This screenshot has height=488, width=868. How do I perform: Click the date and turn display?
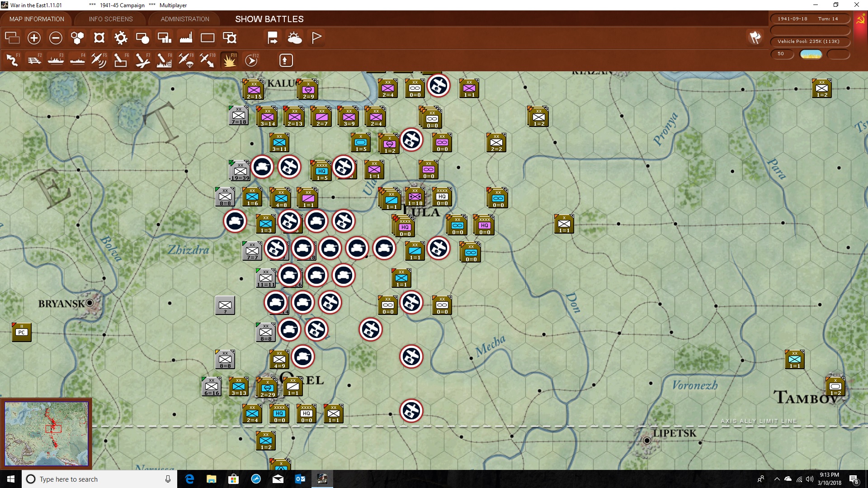point(810,19)
